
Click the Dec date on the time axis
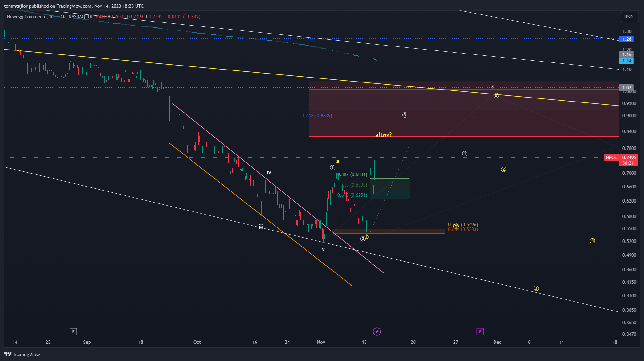(497, 342)
